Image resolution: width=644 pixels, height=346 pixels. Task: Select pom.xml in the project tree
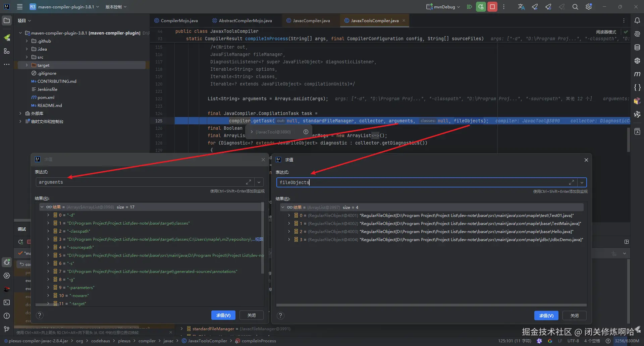click(x=46, y=97)
